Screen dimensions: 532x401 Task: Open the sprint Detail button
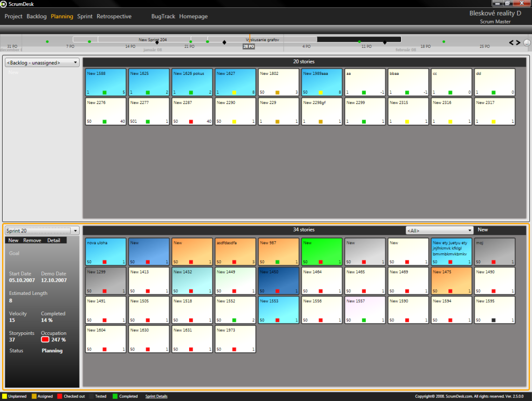(54, 240)
